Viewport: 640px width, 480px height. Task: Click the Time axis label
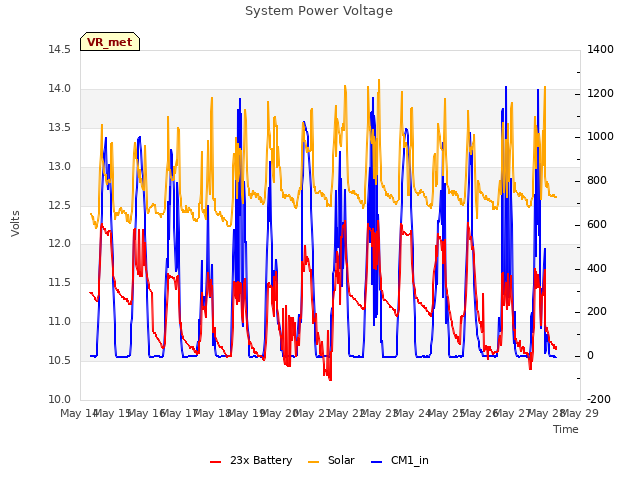(566, 429)
